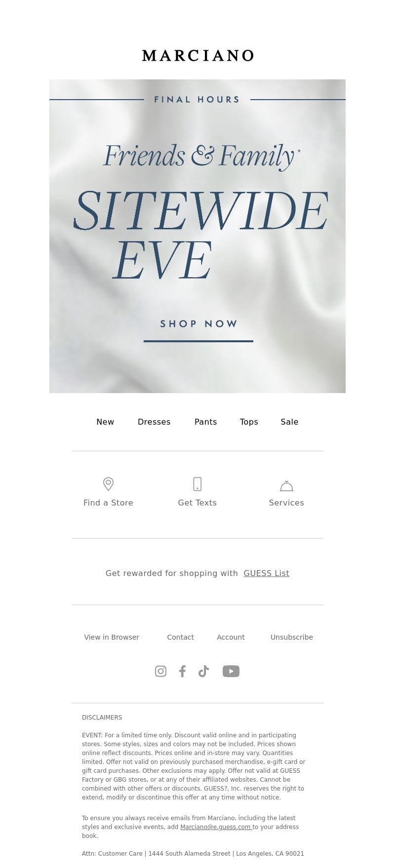Open the Instagram social icon

[160, 671]
